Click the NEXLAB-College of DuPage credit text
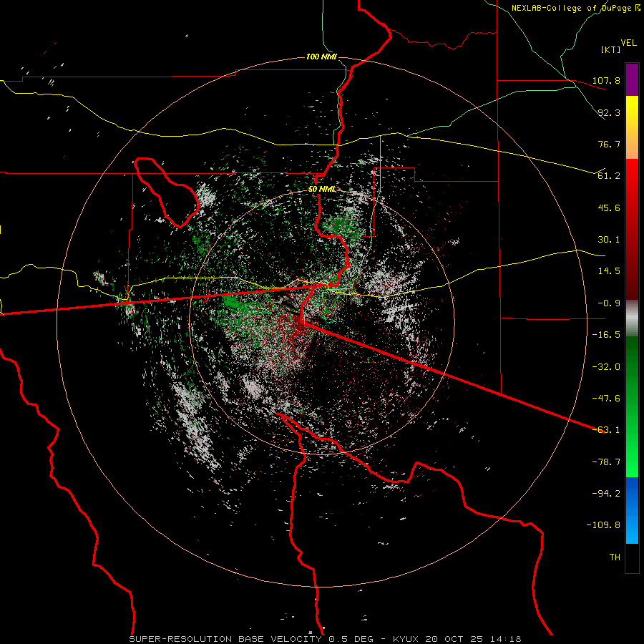The height and width of the screenshot is (644, 644). click(x=571, y=8)
